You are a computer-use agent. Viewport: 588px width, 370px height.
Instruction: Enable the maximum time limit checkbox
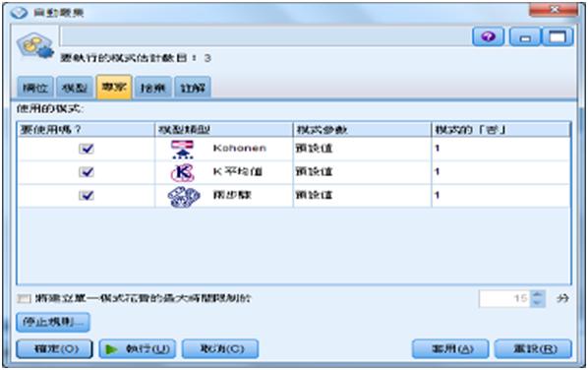tap(24, 299)
